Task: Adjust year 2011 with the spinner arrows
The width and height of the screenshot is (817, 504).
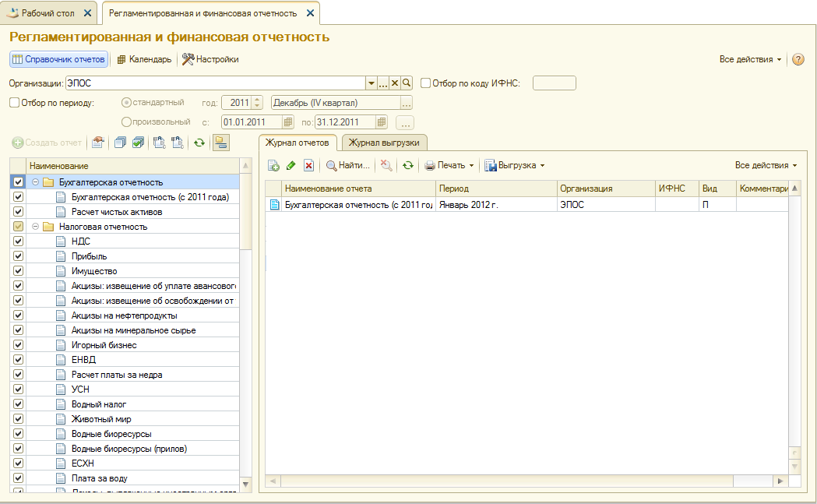Action: point(257,103)
